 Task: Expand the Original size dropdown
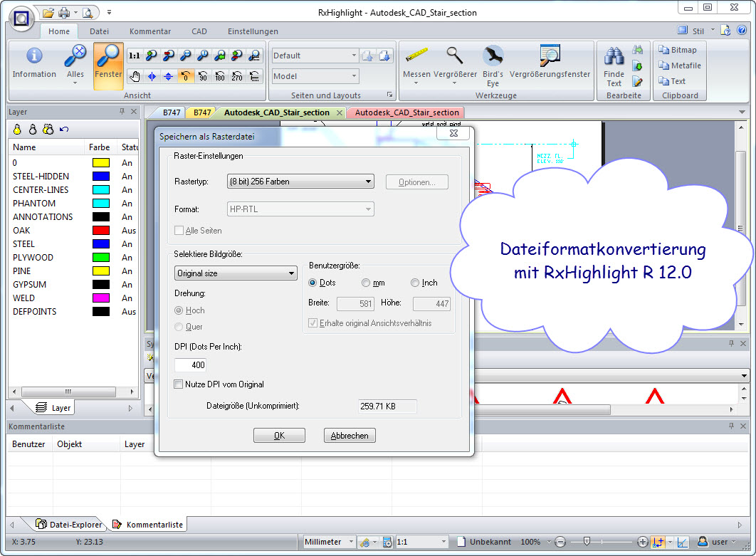pyautogui.click(x=236, y=273)
